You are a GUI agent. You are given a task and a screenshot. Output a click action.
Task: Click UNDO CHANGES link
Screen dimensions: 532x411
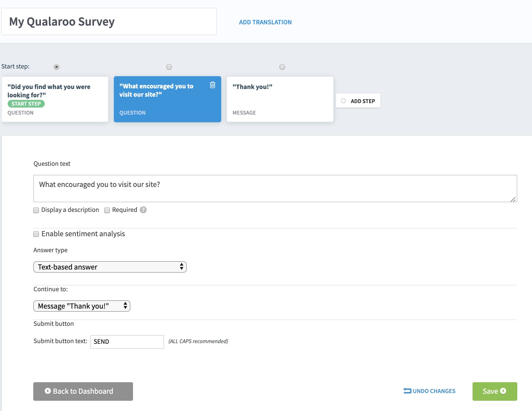click(x=429, y=391)
